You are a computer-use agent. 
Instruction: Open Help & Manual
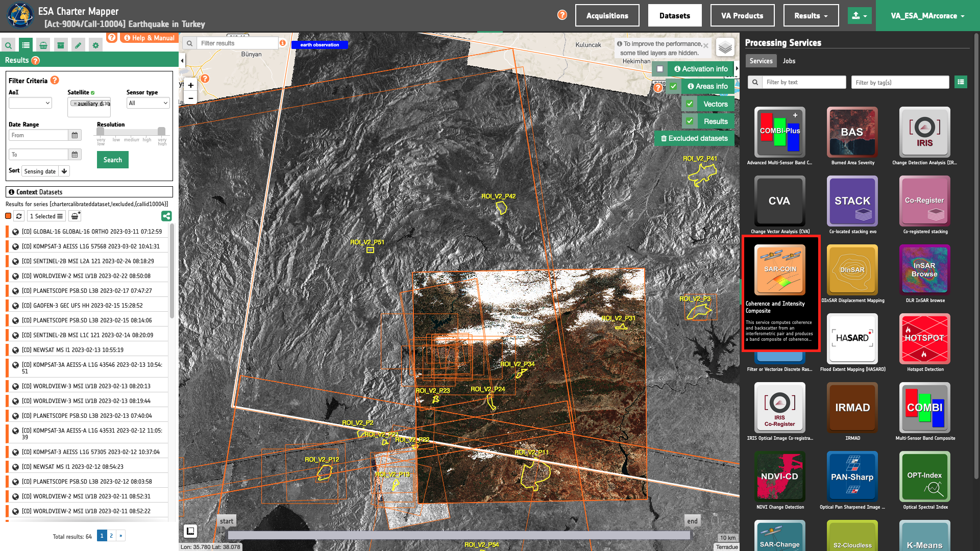pos(149,38)
